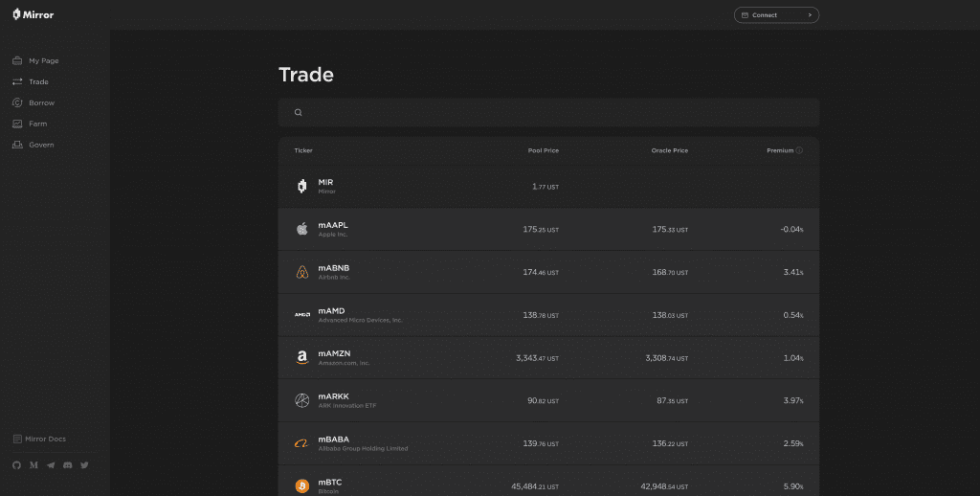Click the Mirror logo at top left
Image resolution: width=980 pixels, height=496 pixels.
pyautogui.click(x=33, y=14)
